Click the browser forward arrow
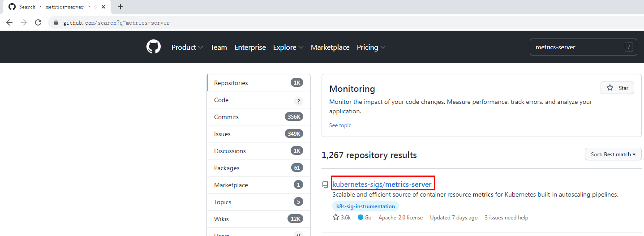This screenshot has height=236, width=644. click(24, 22)
